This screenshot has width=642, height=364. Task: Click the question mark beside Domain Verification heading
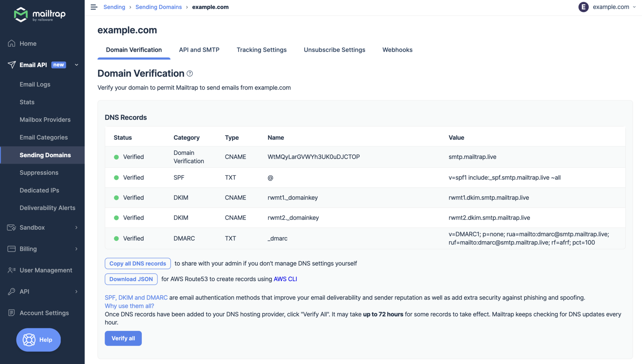click(x=190, y=73)
